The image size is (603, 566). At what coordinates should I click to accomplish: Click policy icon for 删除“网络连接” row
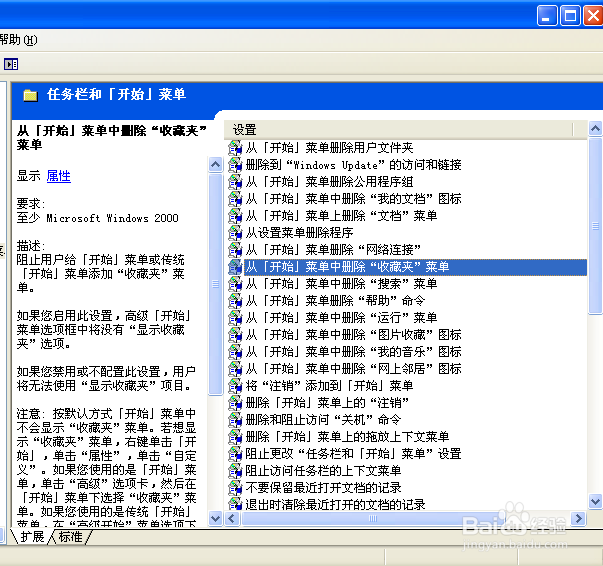(235, 250)
